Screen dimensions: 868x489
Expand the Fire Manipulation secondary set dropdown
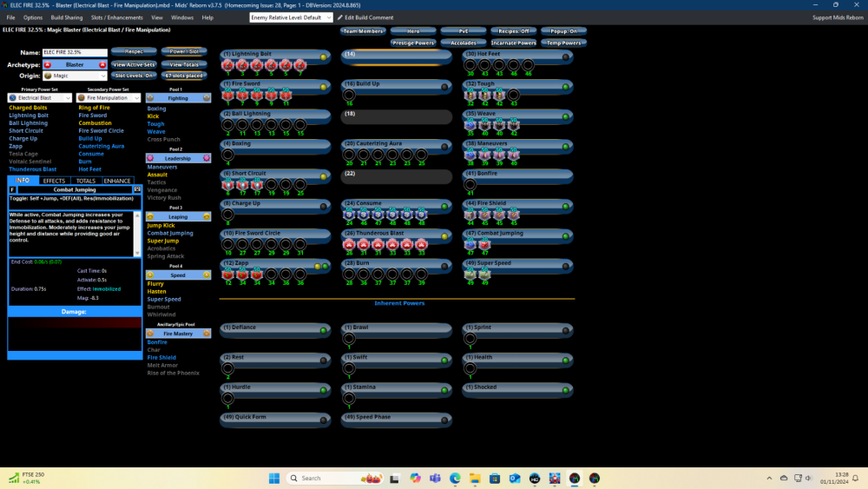pos(108,97)
